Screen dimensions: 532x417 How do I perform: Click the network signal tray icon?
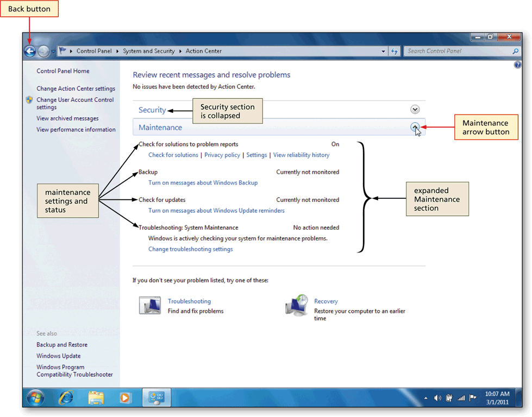(x=461, y=398)
